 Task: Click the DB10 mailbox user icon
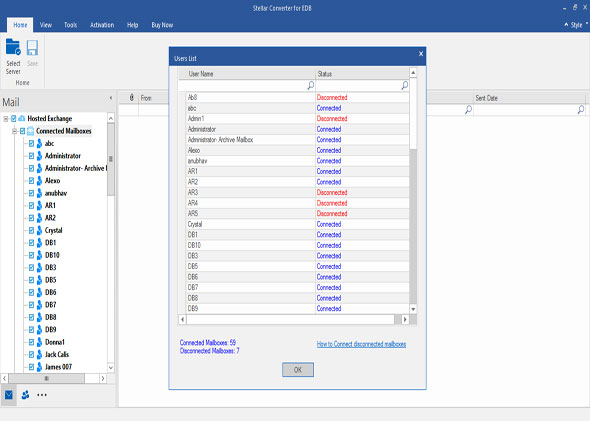40,255
